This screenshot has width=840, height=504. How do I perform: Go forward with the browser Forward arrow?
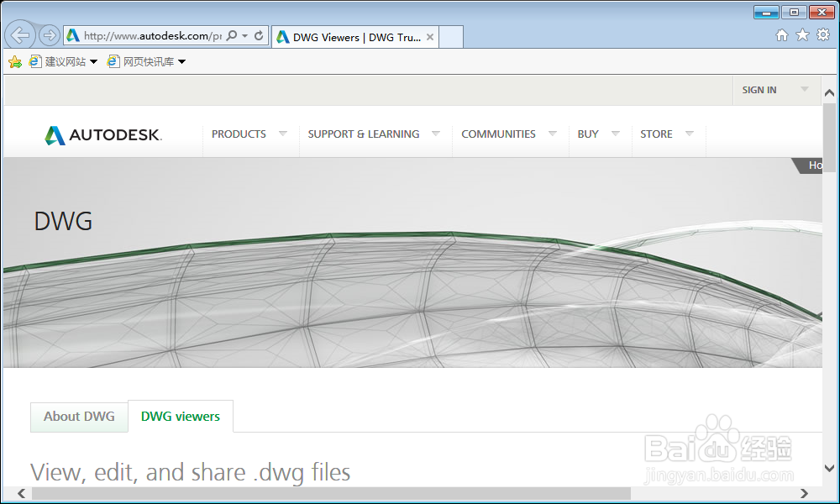(x=50, y=35)
